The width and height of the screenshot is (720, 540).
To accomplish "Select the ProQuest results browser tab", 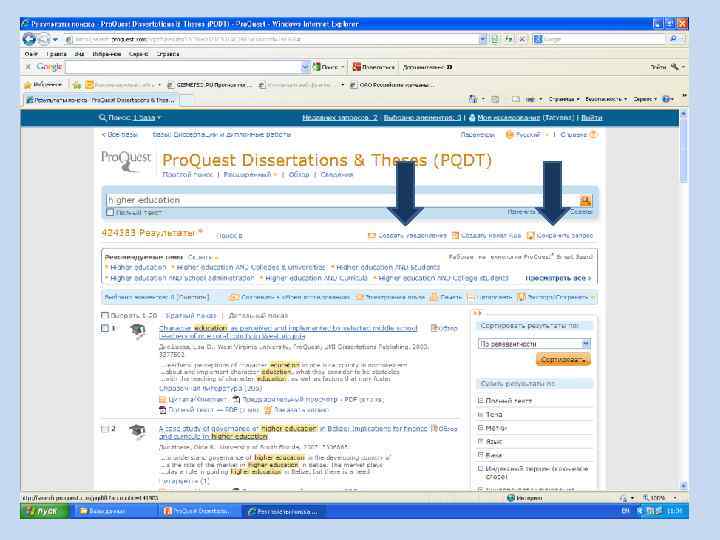I will (x=101, y=100).
